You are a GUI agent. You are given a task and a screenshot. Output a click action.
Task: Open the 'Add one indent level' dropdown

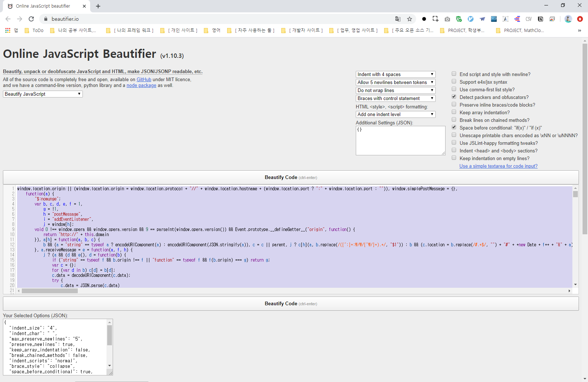pyautogui.click(x=395, y=114)
